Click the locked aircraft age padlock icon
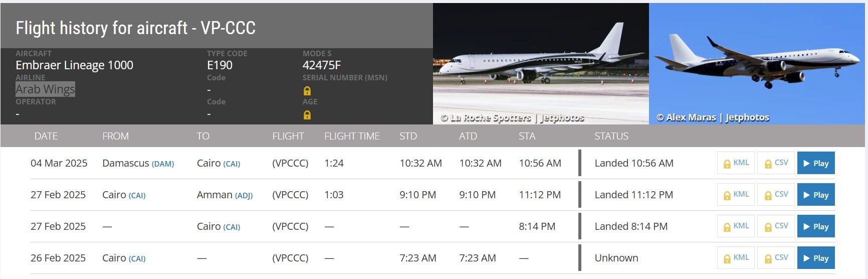868x279 pixels. pyautogui.click(x=307, y=115)
